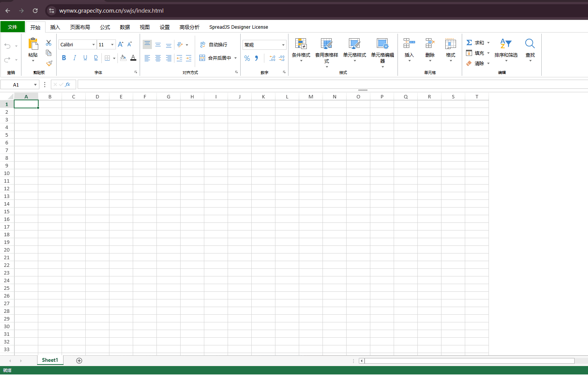Open Calibri font name dropdown
This screenshot has height=376, width=588.
tap(93, 45)
